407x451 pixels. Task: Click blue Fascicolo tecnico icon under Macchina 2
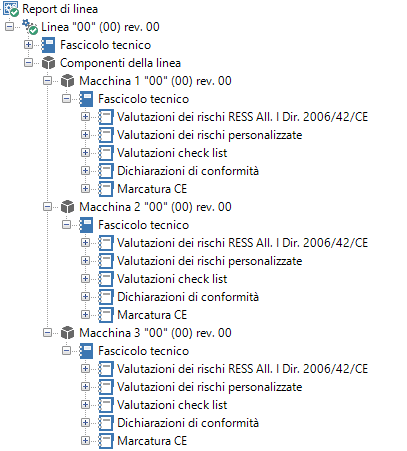pos(87,225)
